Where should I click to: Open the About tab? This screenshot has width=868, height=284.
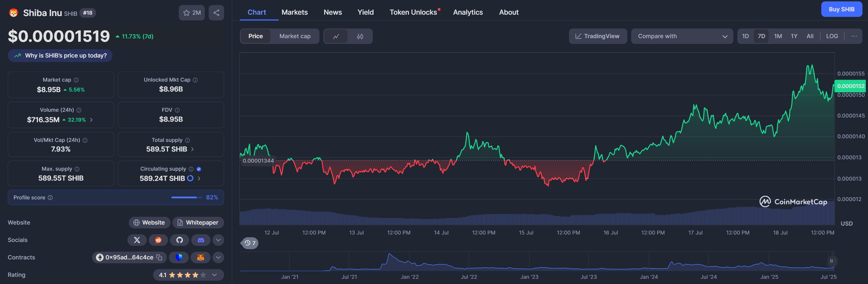(x=508, y=12)
